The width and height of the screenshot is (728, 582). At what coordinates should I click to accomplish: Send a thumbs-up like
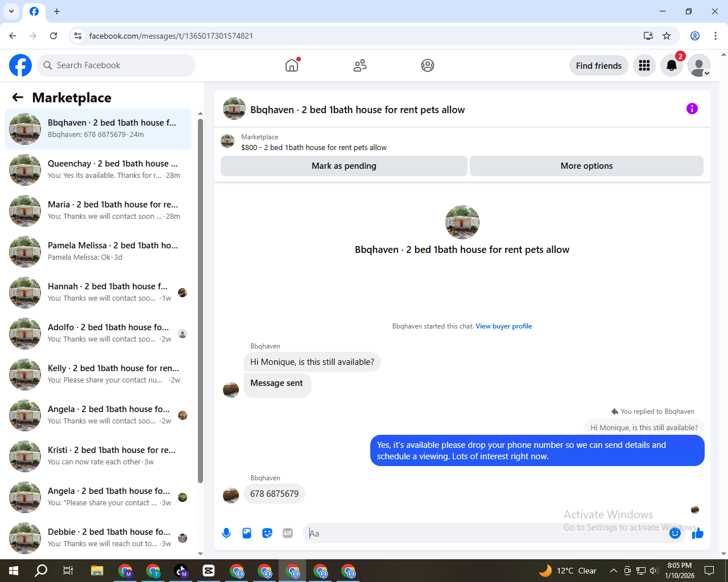[698, 533]
